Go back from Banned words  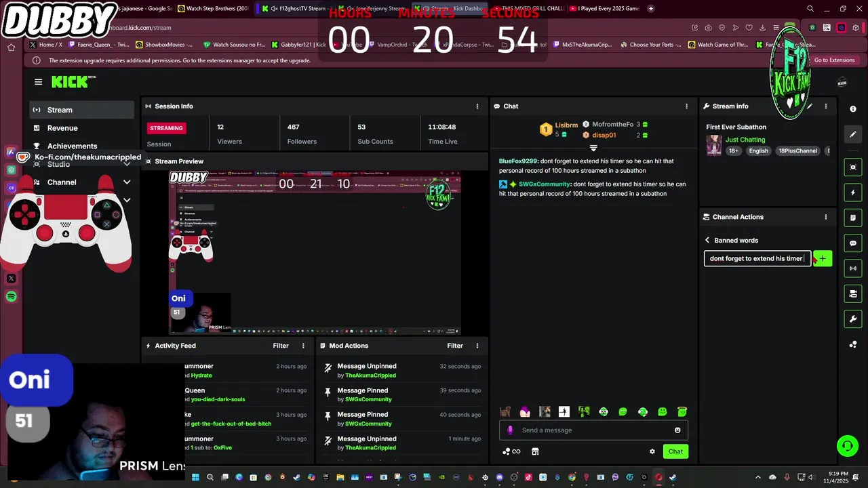click(707, 240)
